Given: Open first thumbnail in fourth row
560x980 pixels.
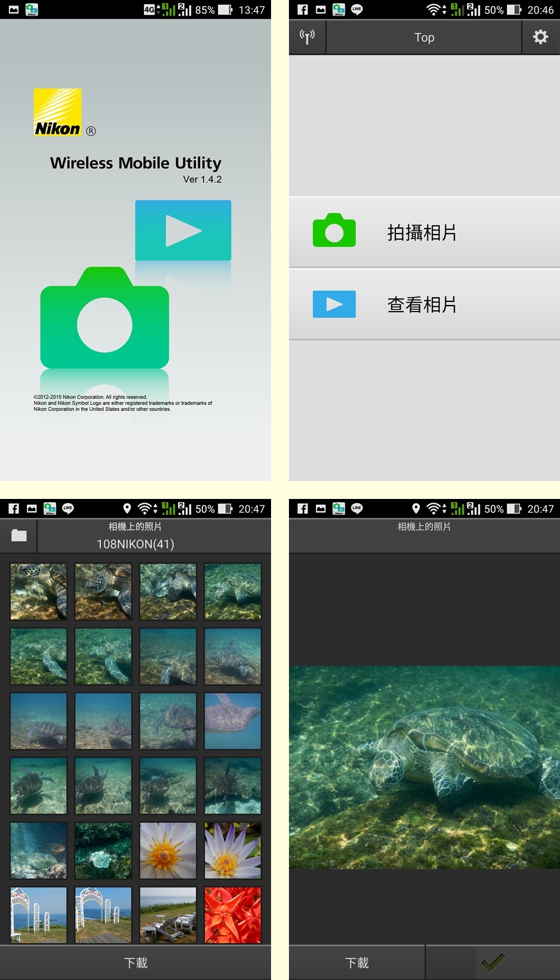Looking at the screenshot, I should pos(39,785).
